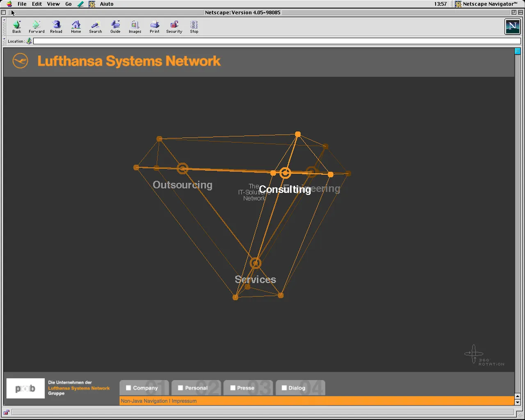Click the menu bar clock
This screenshot has width=525, height=420.
pos(441,4)
